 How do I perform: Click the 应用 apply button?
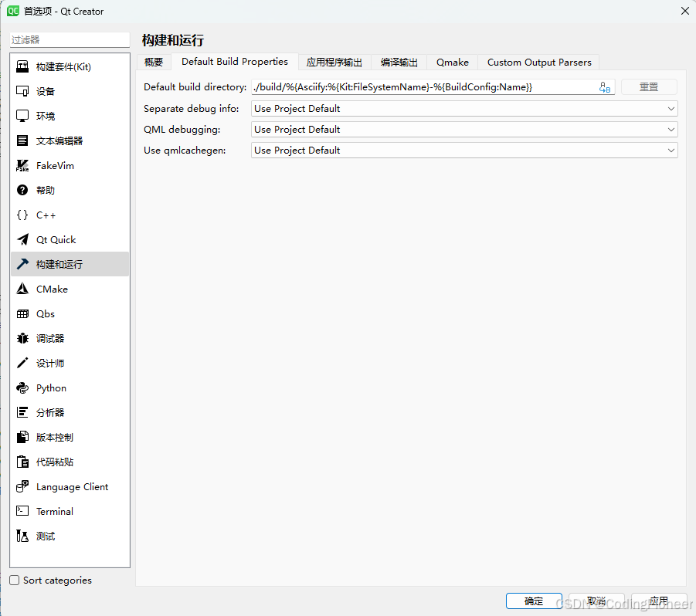[659, 601]
